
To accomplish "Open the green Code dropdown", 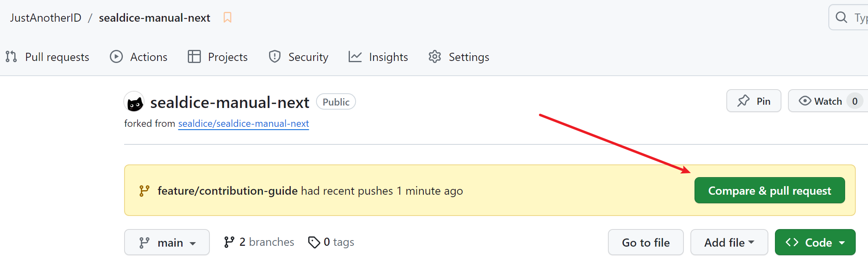I will [815, 243].
